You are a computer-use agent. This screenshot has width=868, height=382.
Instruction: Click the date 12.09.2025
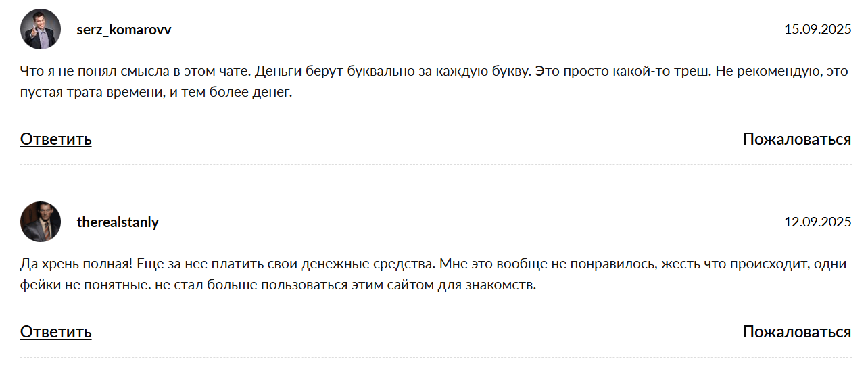tap(817, 222)
